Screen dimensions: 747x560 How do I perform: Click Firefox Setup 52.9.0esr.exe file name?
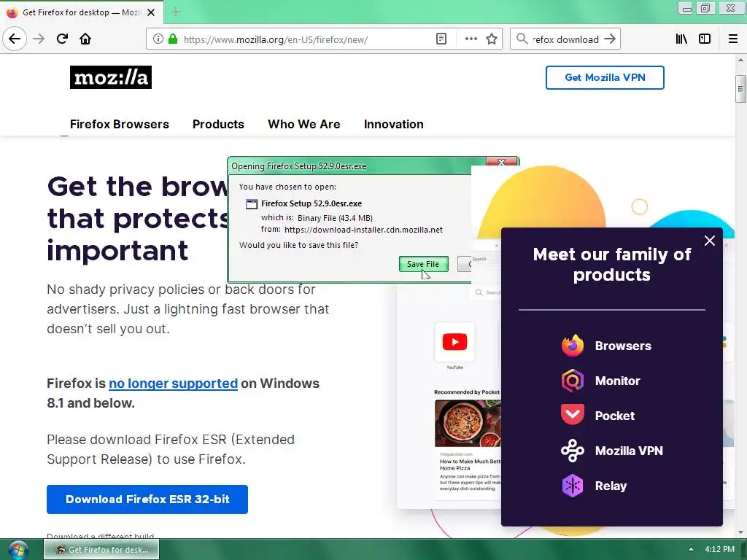pos(311,203)
